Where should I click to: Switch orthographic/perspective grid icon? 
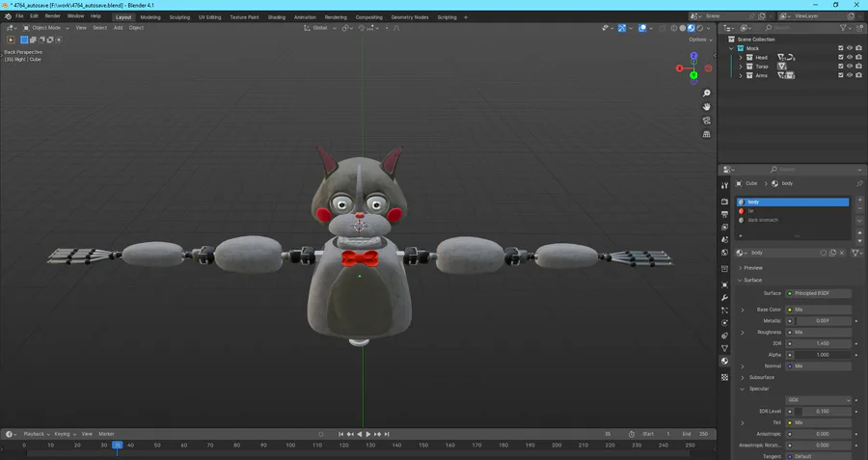pos(706,134)
